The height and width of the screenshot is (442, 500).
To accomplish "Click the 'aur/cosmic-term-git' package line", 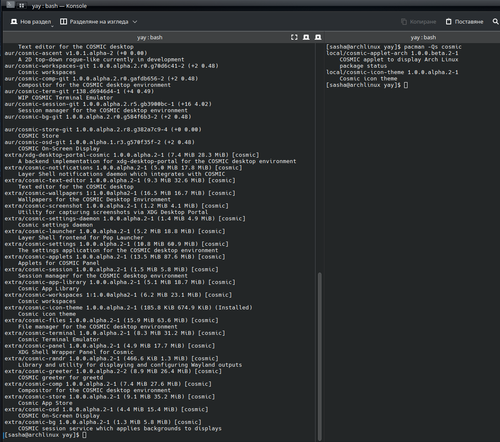I will point(79,91).
